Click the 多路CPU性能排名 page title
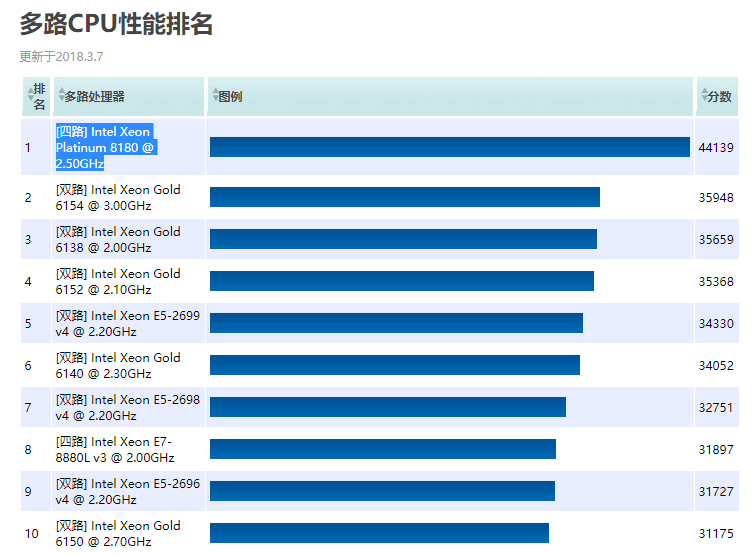The image size is (753, 555). pos(116,25)
